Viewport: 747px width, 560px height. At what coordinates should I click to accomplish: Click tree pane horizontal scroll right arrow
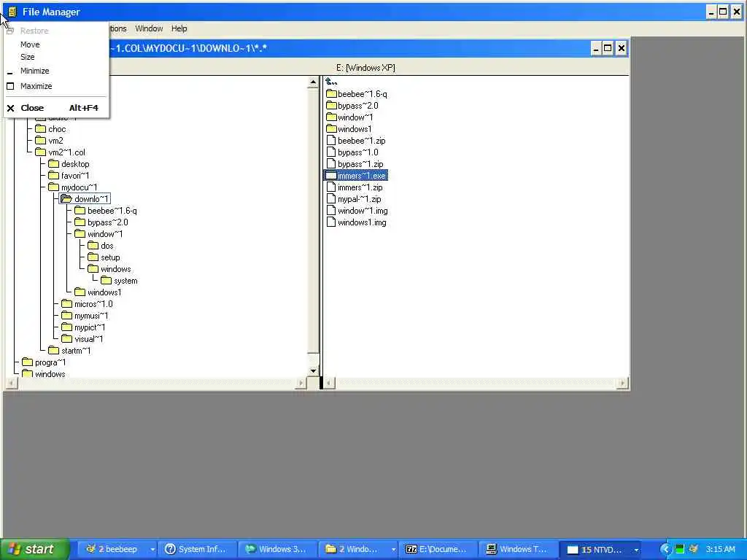click(301, 383)
